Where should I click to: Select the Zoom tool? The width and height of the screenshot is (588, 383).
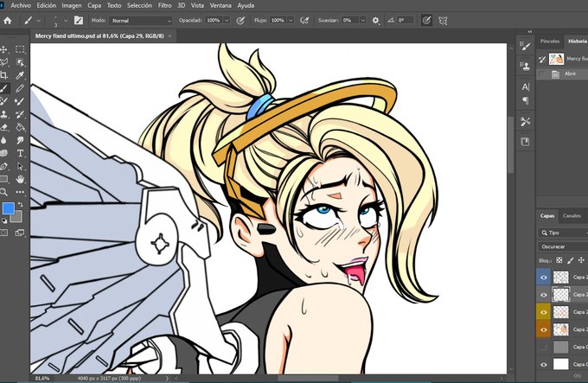click(x=3, y=192)
